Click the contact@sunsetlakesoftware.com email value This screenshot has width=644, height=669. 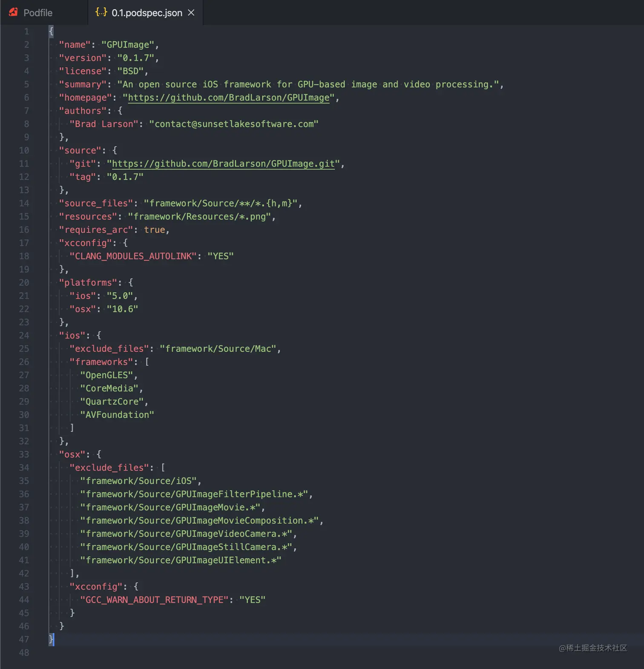pyautogui.click(x=234, y=124)
